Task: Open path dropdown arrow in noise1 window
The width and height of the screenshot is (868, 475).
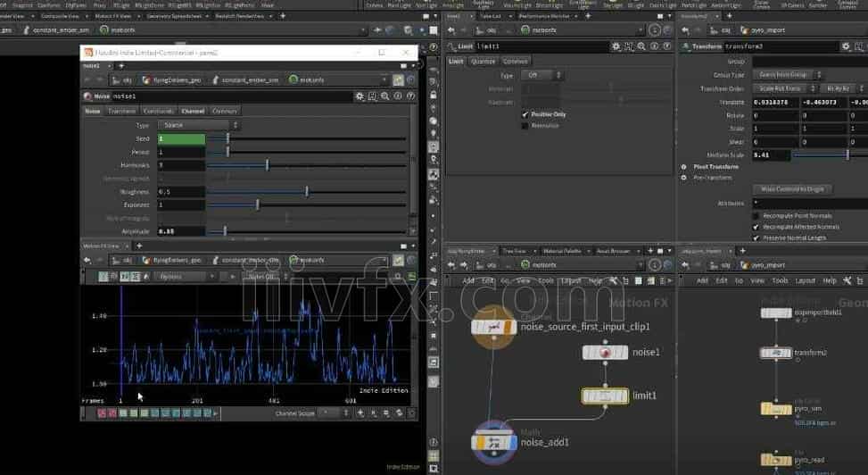Action: click(384, 80)
